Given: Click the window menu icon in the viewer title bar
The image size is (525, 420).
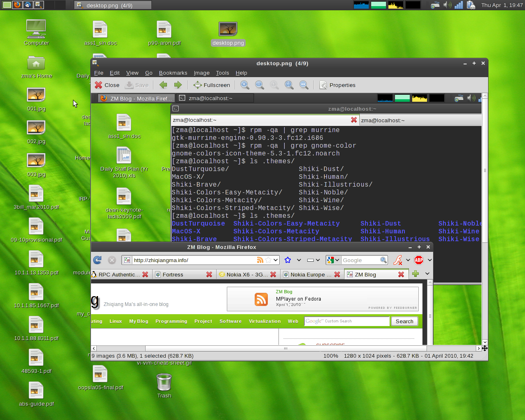Looking at the screenshot, I should tap(95, 63).
